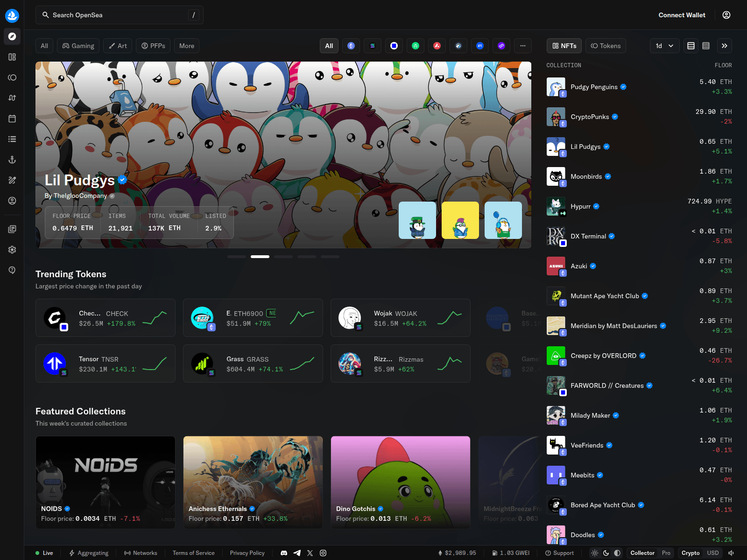Select the All category filter
The width and height of the screenshot is (747, 560).
[44, 46]
